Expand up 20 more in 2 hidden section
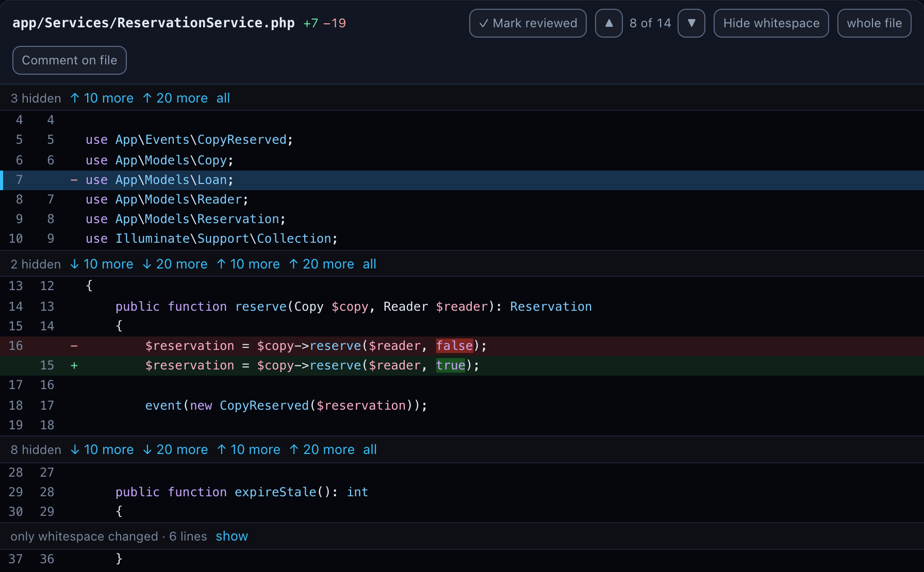The height and width of the screenshot is (572, 924). 322,264
